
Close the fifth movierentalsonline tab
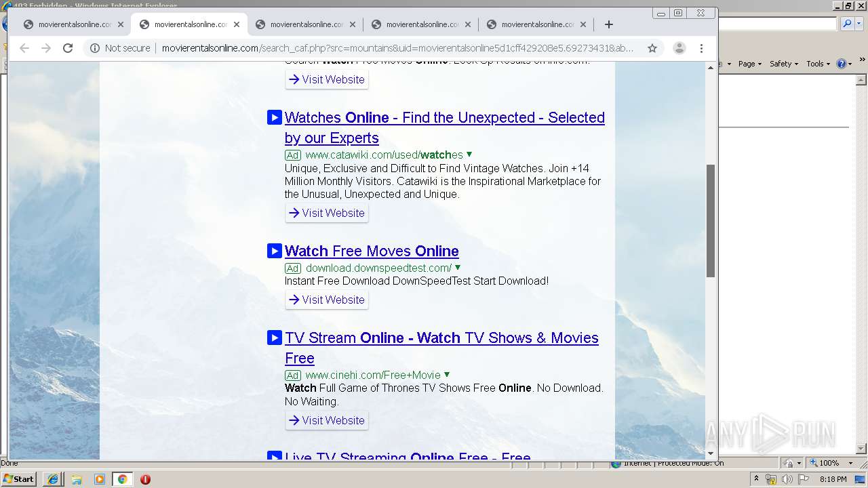[x=583, y=24]
